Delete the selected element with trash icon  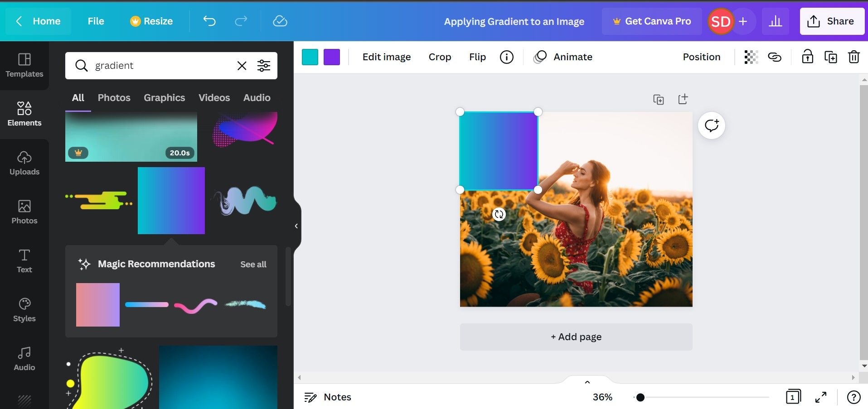tap(854, 57)
